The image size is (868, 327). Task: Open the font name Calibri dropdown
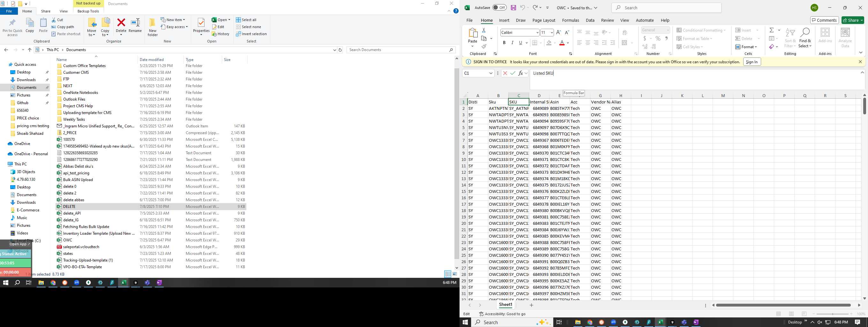click(x=537, y=33)
